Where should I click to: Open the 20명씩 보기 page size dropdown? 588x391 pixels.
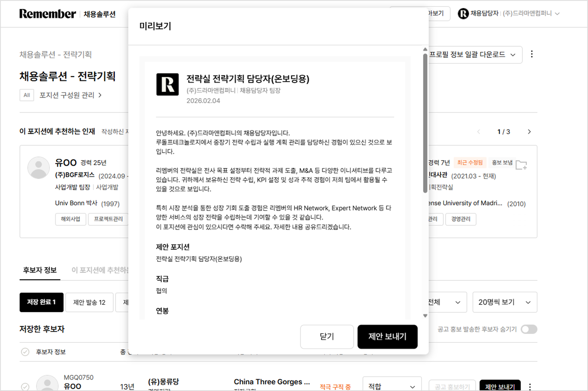[x=504, y=302]
